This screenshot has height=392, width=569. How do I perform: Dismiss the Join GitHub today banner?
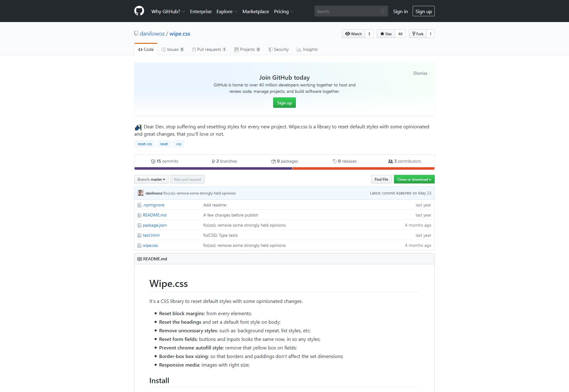(x=420, y=73)
